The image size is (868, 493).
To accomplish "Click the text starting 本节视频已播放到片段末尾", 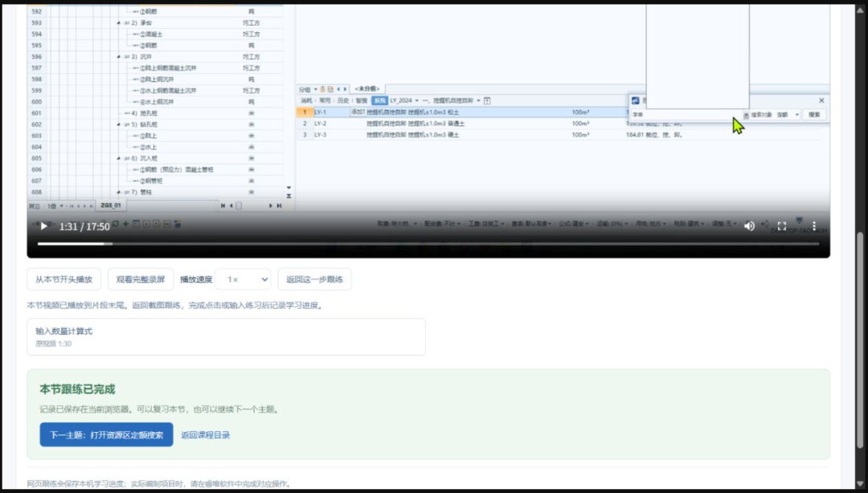I will tap(175, 305).
